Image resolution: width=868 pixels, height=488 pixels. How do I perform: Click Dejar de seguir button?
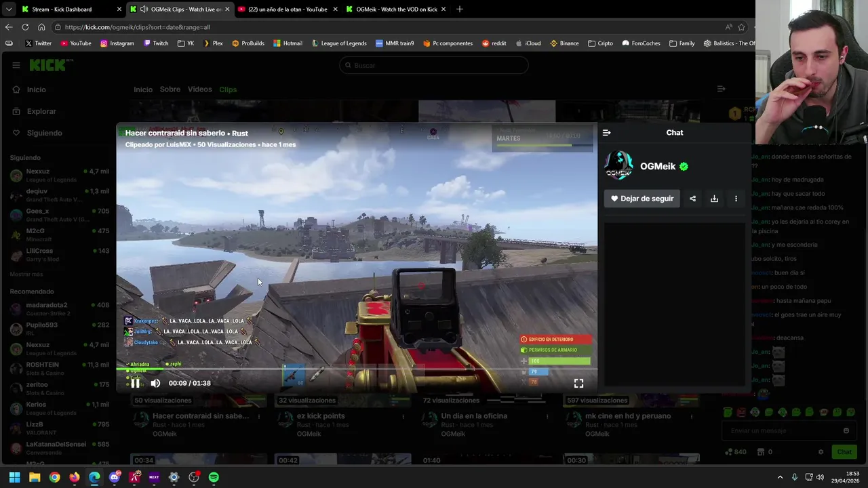pyautogui.click(x=642, y=199)
